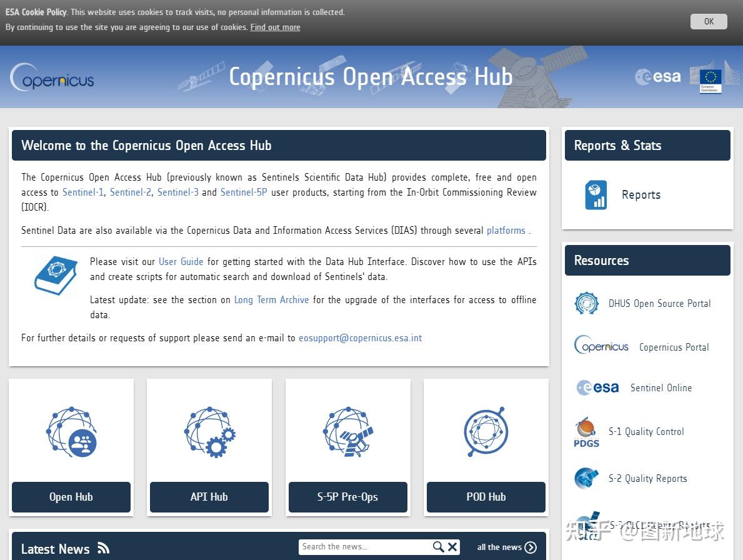This screenshot has width=743, height=560.
Task: Click the all the news arrow icon
Action: (x=531, y=547)
